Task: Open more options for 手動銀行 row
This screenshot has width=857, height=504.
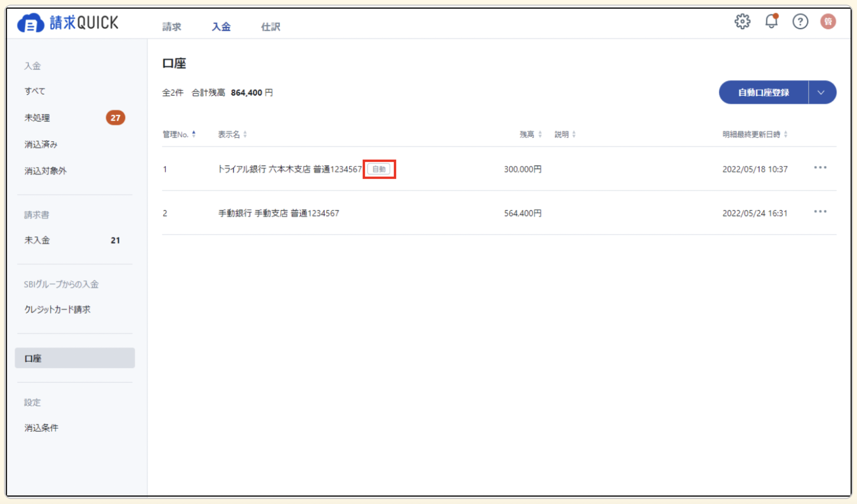Action: (820, 212)
